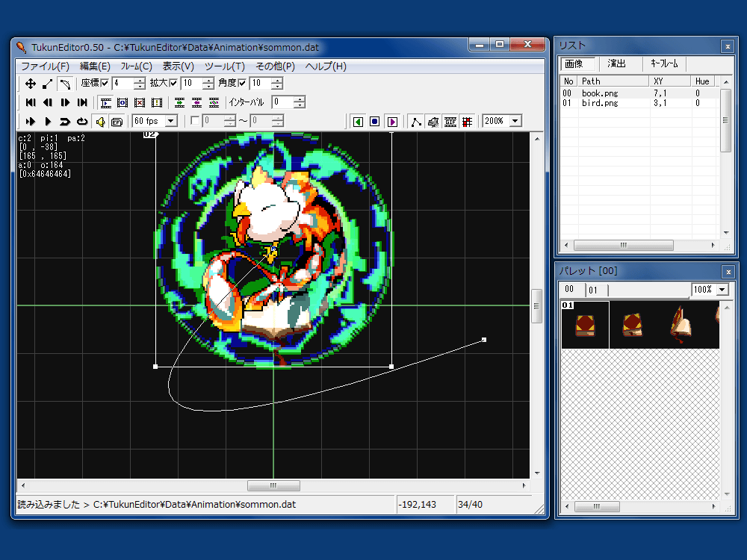Open the 表示(V) menu
This screenshot has width=747, height=560.
179,66
